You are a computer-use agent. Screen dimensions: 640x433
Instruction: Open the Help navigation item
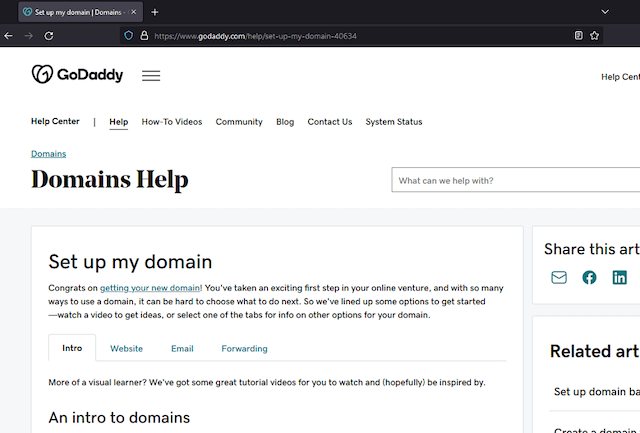click(x=119, y=122)
